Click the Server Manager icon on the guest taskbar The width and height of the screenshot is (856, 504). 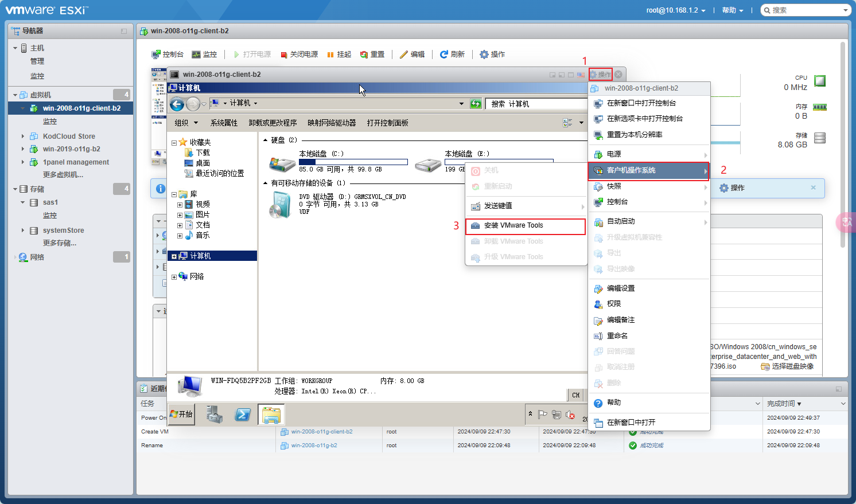[215, 414]
